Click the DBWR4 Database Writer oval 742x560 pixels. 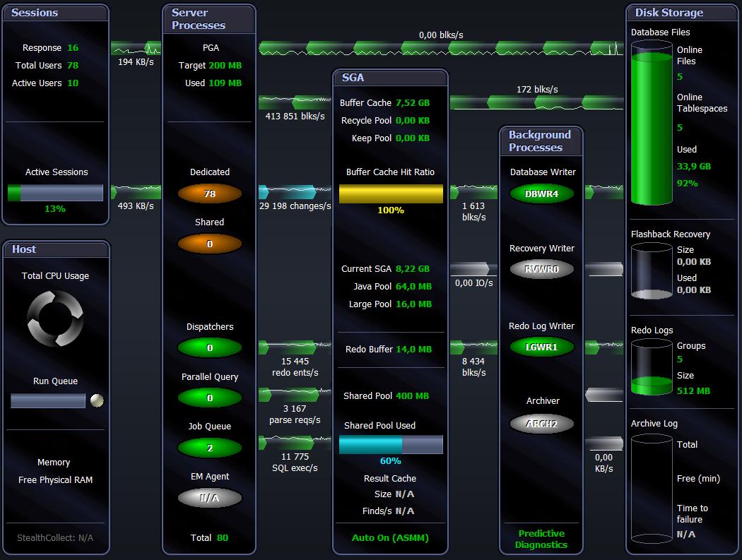tap(541, 193)
